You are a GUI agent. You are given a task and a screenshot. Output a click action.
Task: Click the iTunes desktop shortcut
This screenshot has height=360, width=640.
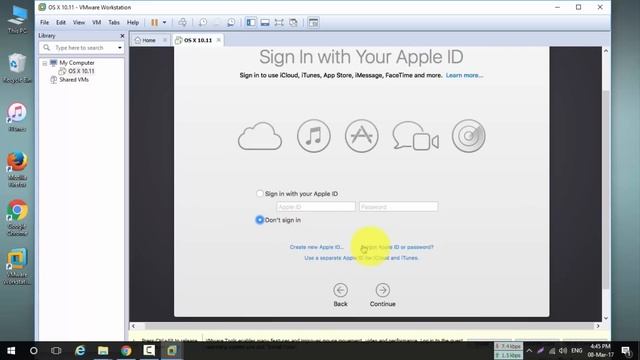(x=18, y=117)
